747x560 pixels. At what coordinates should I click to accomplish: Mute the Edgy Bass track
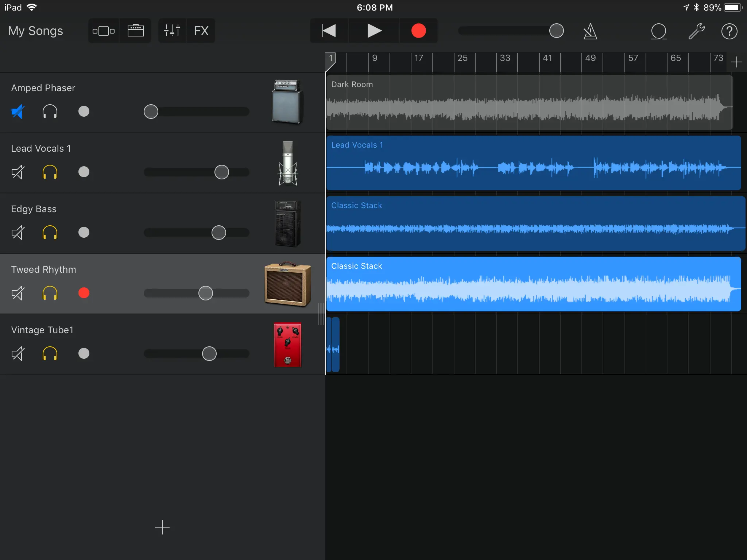(18, 232)
